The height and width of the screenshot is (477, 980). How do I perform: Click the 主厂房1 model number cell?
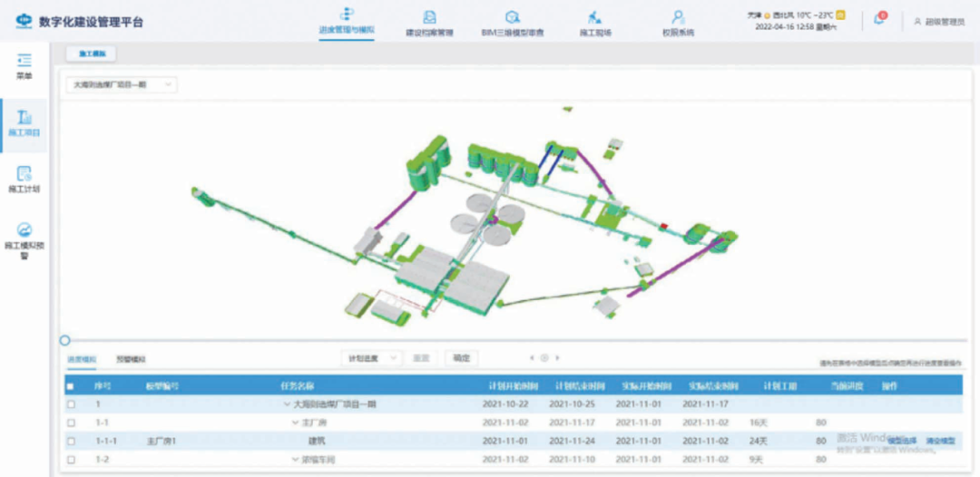coord(162,441)
